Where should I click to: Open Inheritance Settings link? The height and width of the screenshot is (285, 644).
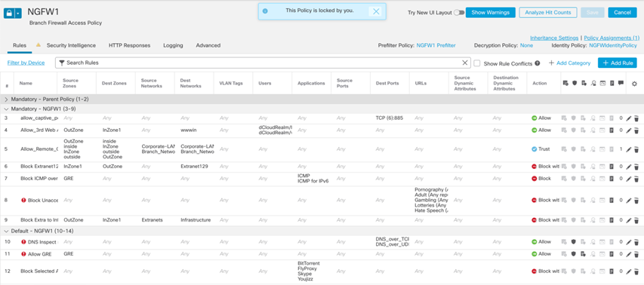point(554,38)
